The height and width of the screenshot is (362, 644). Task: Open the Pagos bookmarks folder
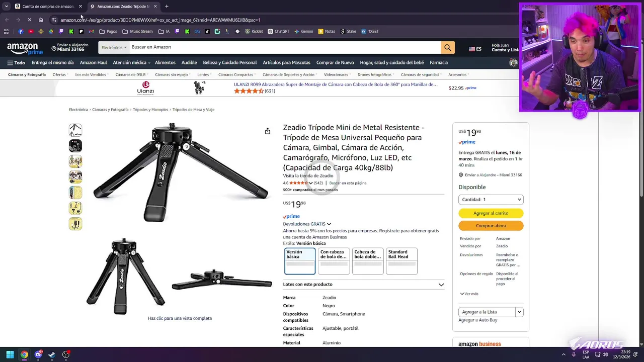[108, 31]
